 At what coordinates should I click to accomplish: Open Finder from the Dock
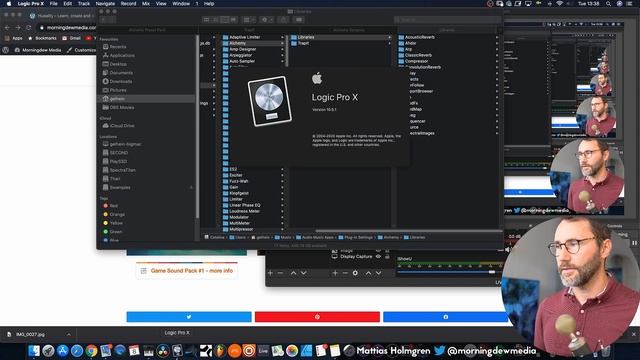click(34, 351)
